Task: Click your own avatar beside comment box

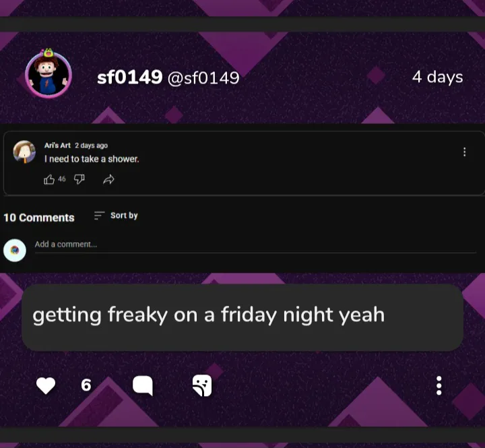Action: point(15,251)
